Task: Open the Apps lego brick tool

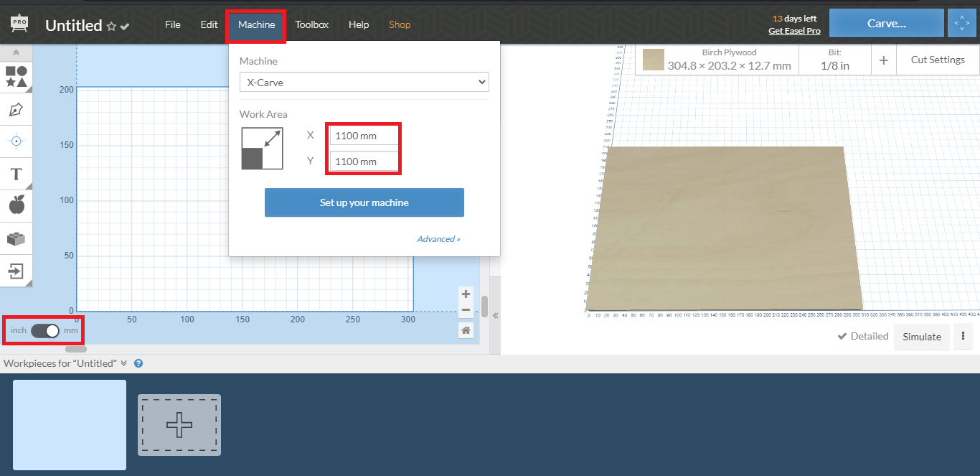Action: pos(16,238)
